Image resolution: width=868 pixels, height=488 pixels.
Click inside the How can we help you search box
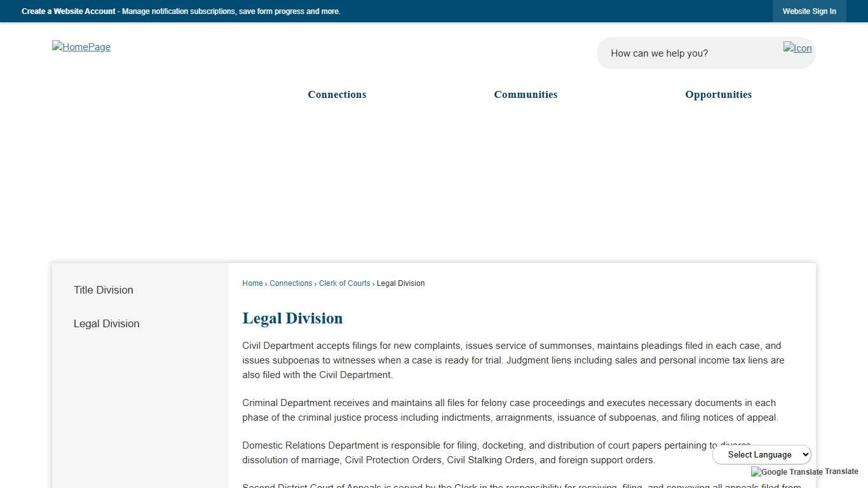[x=686, y=53]
